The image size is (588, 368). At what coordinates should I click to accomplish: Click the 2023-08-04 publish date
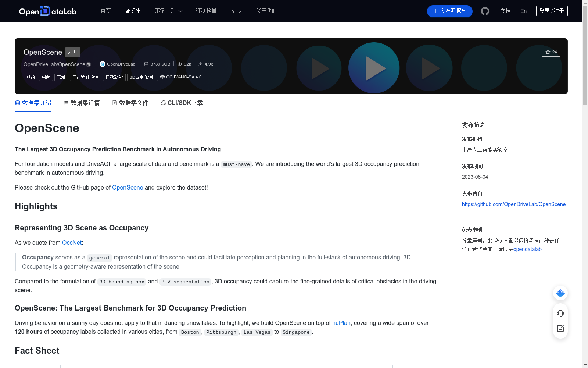pyautogui.click(x=475, y=177)
